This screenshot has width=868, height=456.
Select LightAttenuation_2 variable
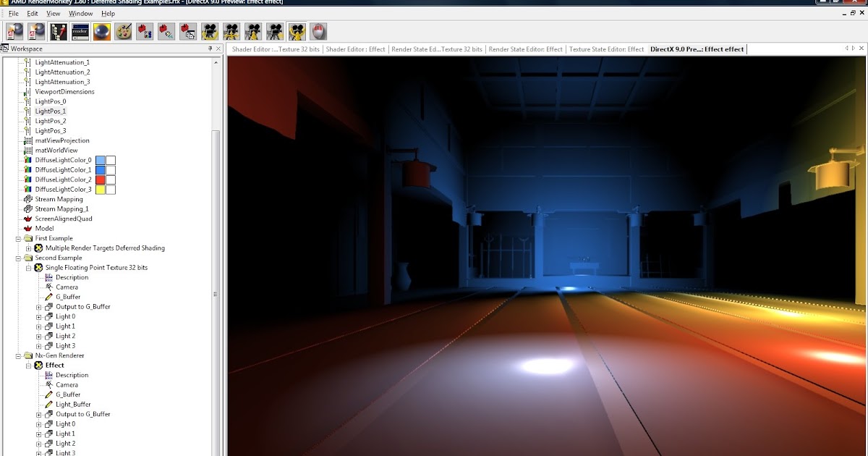pos(62,72)
